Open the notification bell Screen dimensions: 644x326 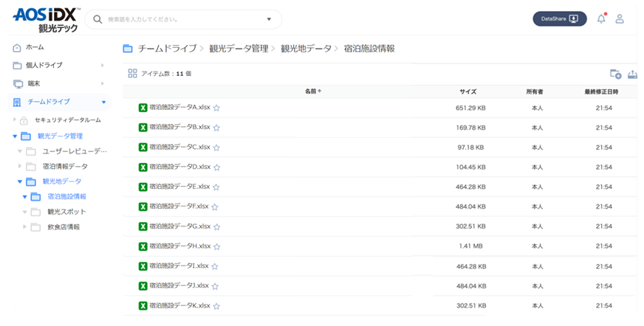(602, 18)
